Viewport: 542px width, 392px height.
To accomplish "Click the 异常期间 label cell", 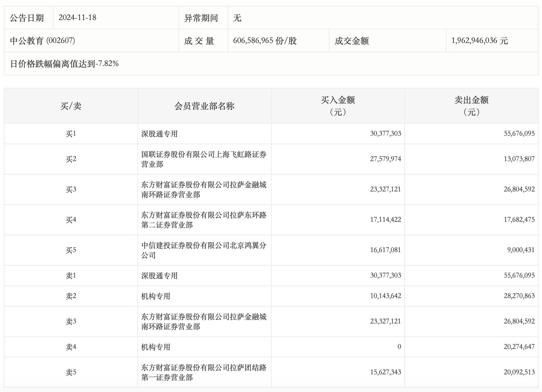I will pyautogui.click(x=201, y=18).
